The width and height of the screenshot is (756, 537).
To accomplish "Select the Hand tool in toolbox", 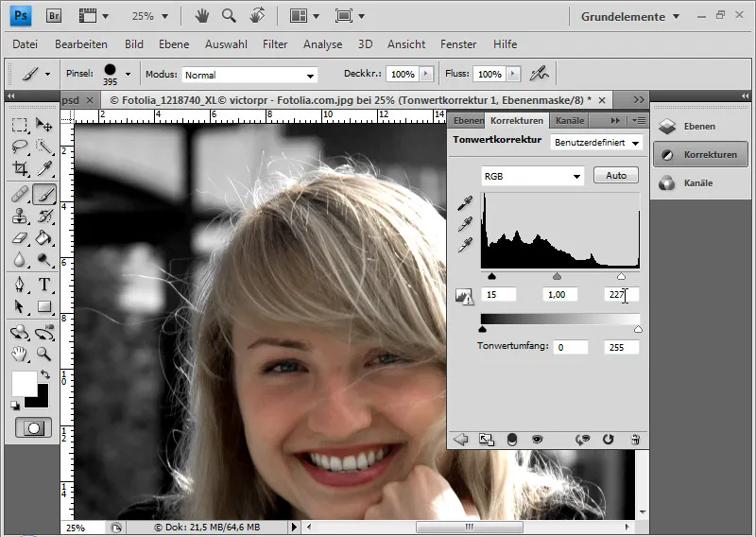I will (19, 355).
